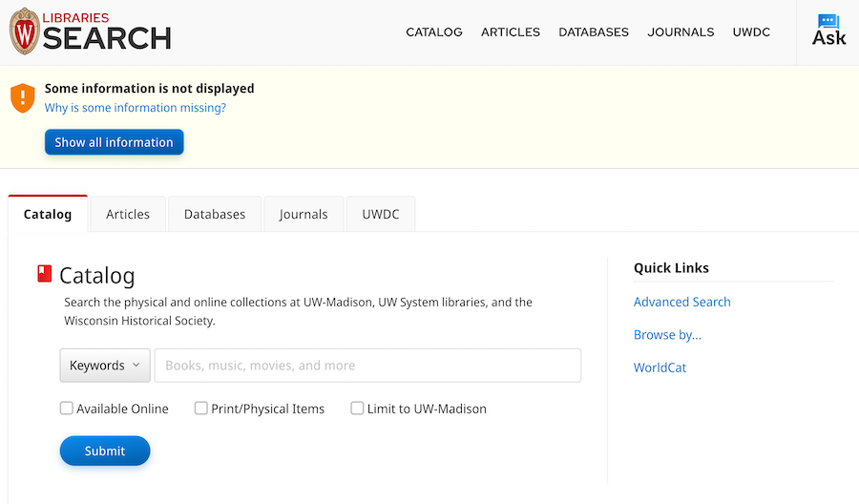Open the Ask chat icon

[x=828, y=31]
